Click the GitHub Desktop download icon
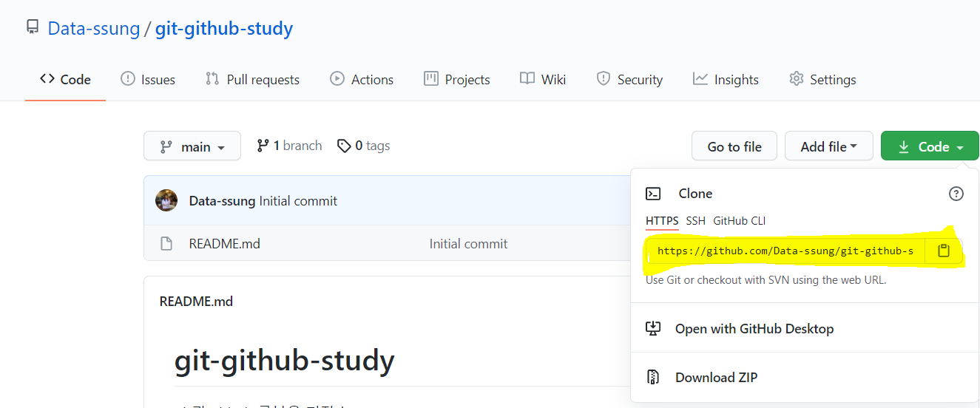This screenshot has height=408, width=980. [653, 328]
